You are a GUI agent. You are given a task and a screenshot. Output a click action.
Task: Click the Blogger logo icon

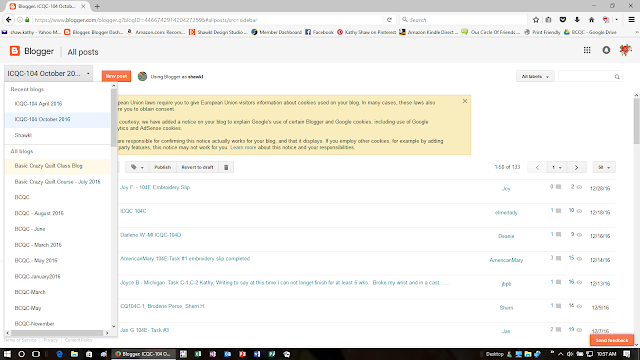point(15,51)
